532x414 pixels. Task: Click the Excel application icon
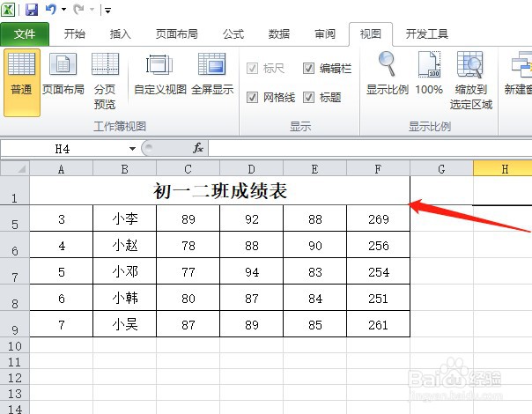8,10
